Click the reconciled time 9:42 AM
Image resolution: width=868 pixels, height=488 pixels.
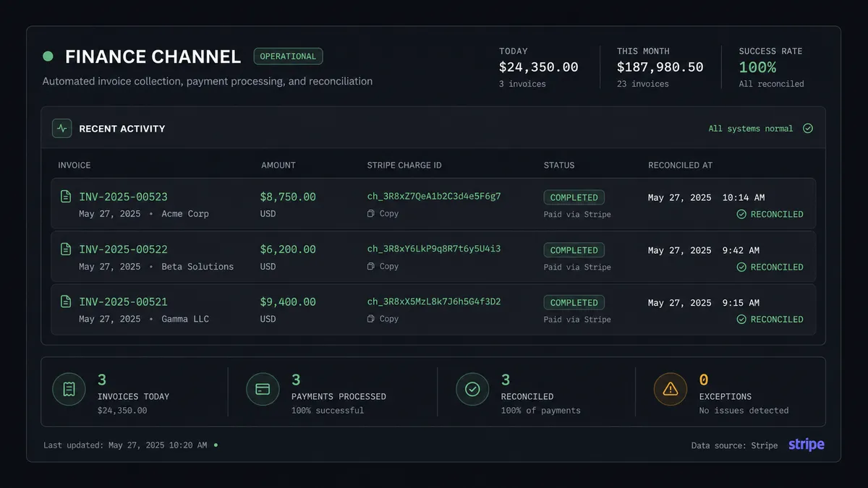tap(741, 250)
